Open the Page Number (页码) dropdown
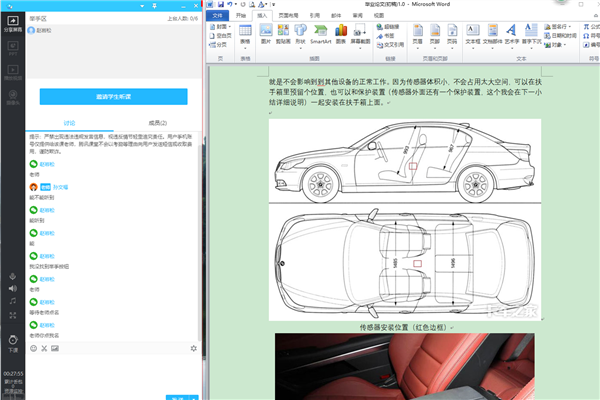Image resolution: width=600 pixels, height=400 pixels. point(452,37)
